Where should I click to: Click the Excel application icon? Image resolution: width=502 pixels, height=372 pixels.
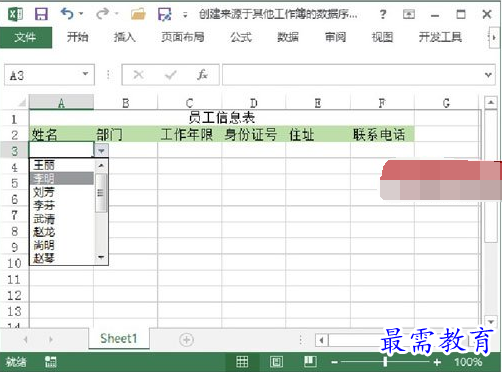(x=15, y=14)
